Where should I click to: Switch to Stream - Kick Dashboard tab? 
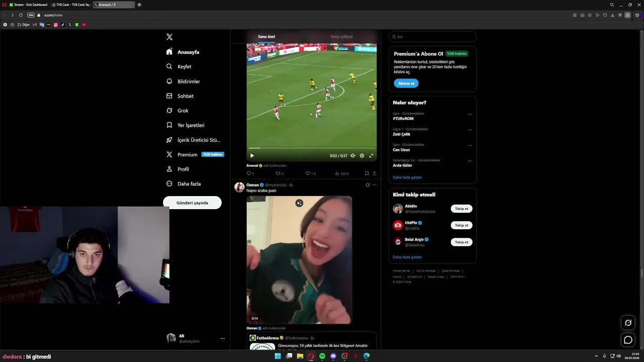[x=28, y=5]
